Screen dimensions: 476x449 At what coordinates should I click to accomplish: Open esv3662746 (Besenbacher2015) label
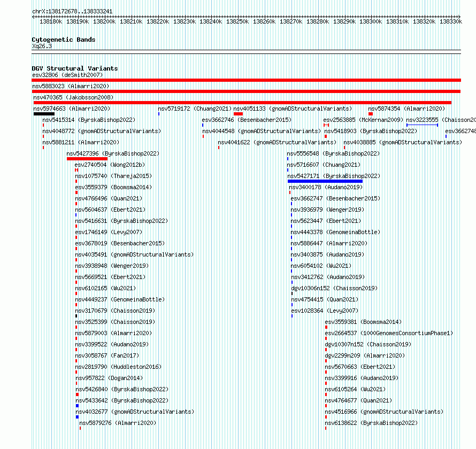click(x=247, y=120)
